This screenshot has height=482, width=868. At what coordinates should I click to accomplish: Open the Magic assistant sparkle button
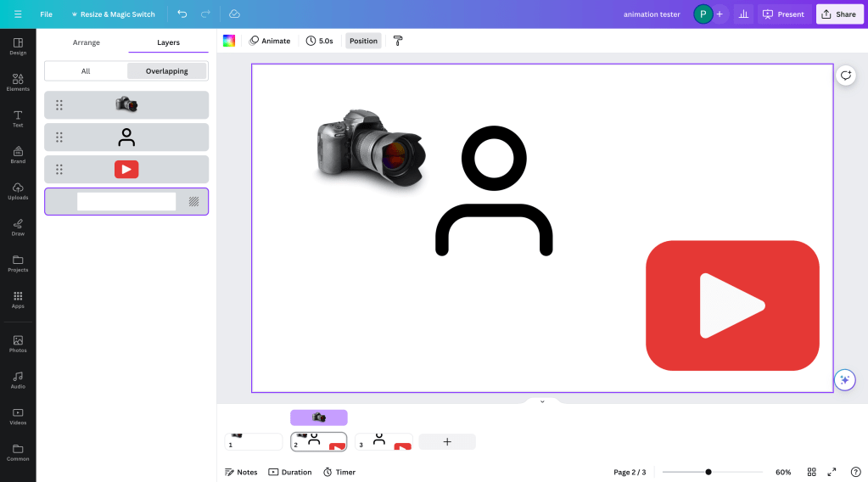[x=845, y=379]
